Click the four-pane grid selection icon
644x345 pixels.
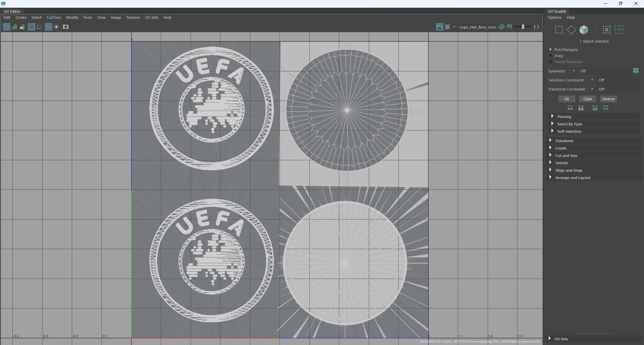(x=619, y=30)
